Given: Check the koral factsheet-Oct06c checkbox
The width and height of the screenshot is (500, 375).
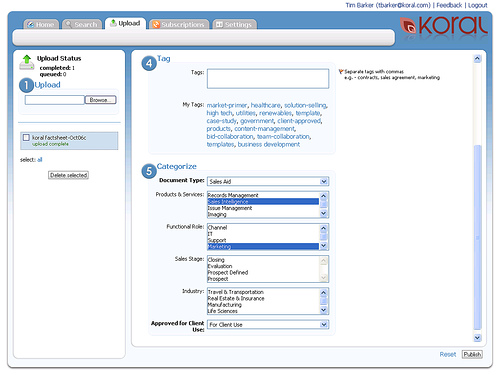Looking at the screenshot, I should click(26, 137).
